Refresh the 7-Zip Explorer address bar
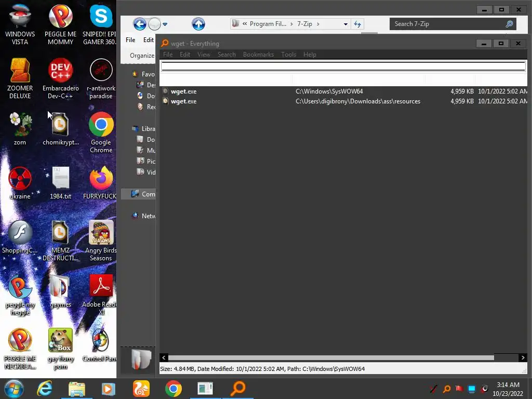This screenshot has height=399, width=532. tap(357, 24)
